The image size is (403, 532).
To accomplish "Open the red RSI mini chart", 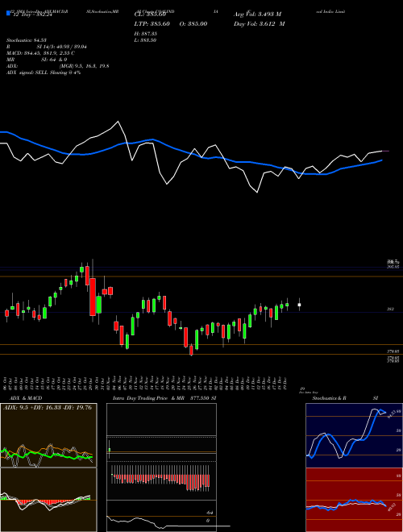I will pyautogui.click(x=354, y=500).
